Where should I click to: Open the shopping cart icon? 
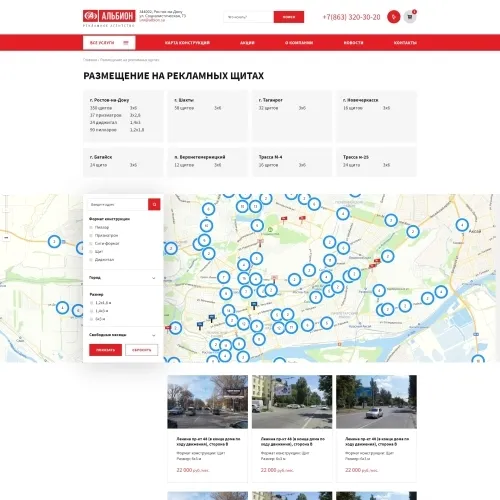(410, 17)
